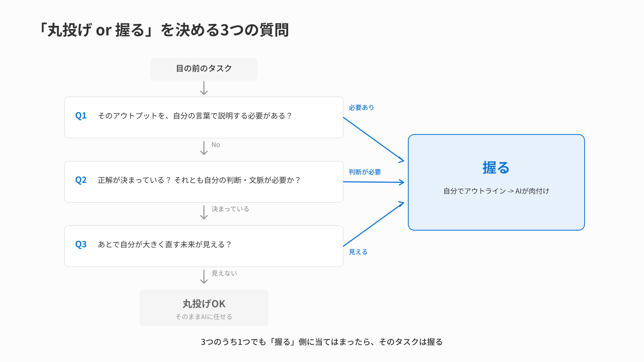Click the blue Q1 label
Screen dimensions: 644x362
(x=81, y=116)
